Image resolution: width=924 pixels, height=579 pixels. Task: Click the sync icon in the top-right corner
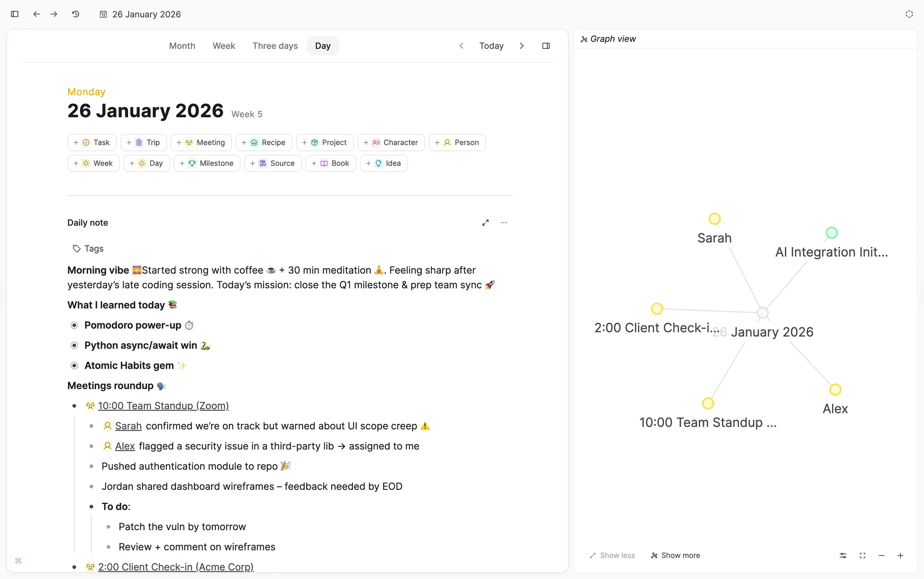pyautogui.click(x=909, y=14)
